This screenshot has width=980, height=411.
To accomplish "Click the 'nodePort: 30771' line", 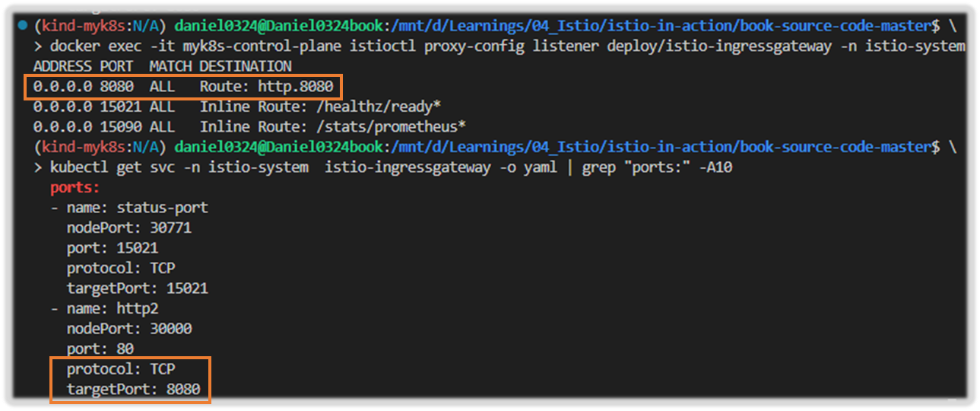I will click(129, 228).
